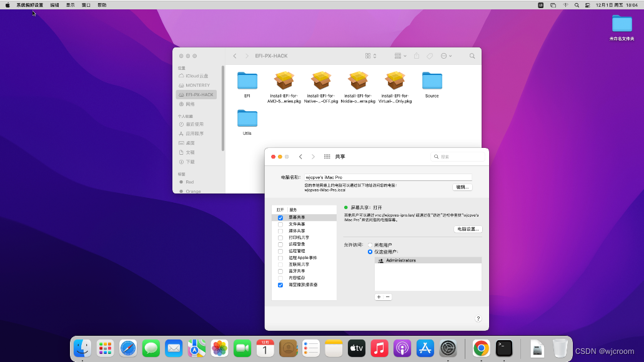Open the Finder group-by dropdown

pyautogui.click(x=400, y=56)
